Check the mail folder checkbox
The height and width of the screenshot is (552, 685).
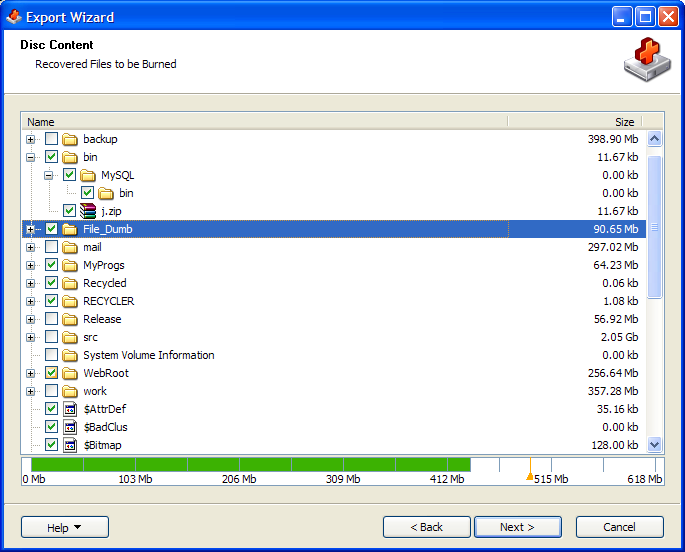(x=52, y=247)
